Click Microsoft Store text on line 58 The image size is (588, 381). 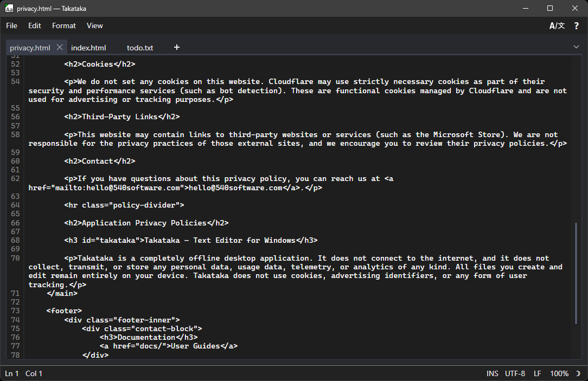467,134
